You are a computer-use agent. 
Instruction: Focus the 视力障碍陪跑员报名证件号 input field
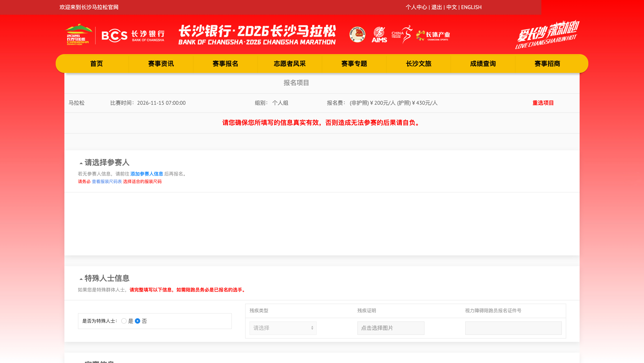[513, 328]
